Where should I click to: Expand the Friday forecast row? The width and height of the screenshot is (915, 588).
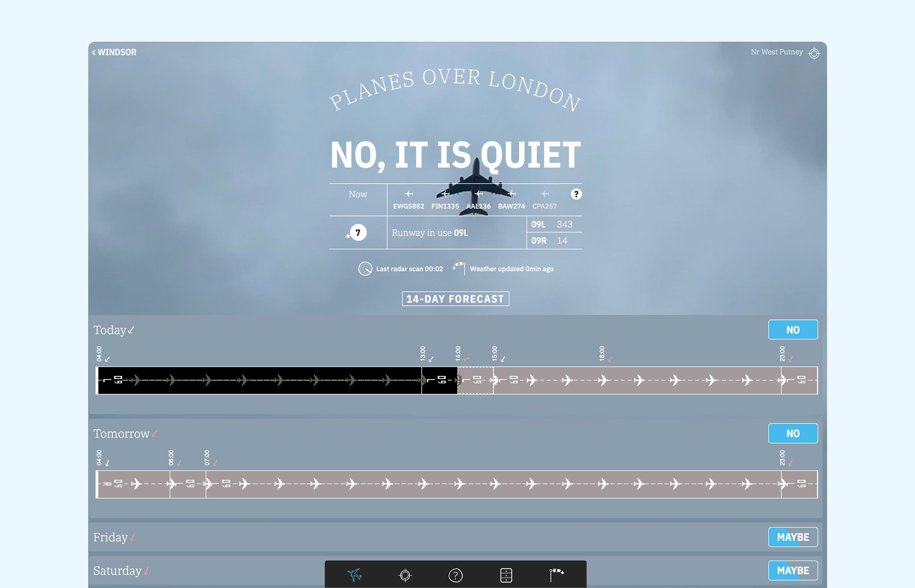[111, 537]
